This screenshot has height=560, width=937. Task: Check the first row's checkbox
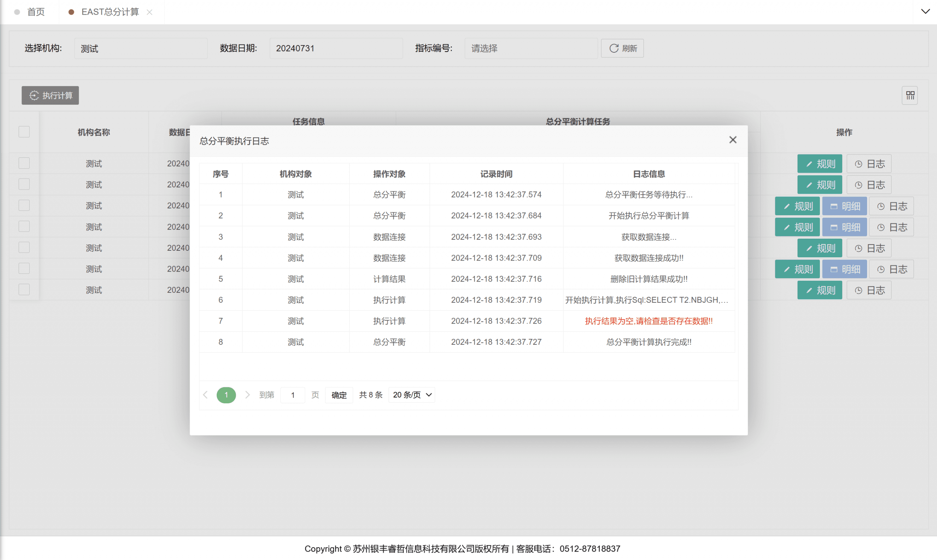24,163
